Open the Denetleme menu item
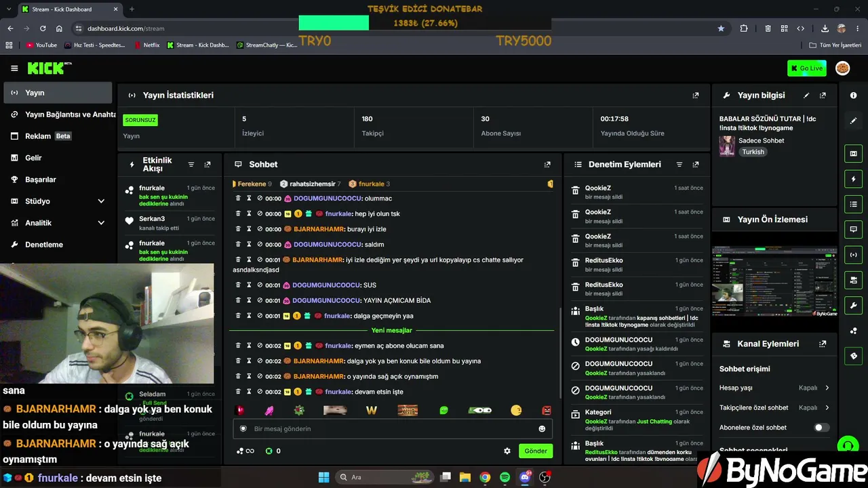The image size is (868, 488). pyautogui.click(x=58, y=245)
